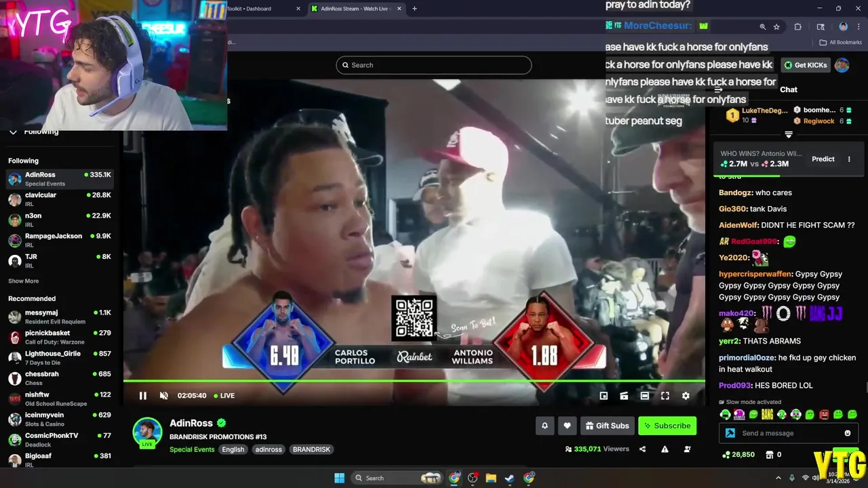868x488 pixels.
Task: Open File Explorer from taskbar
Action: coord(491,478)
